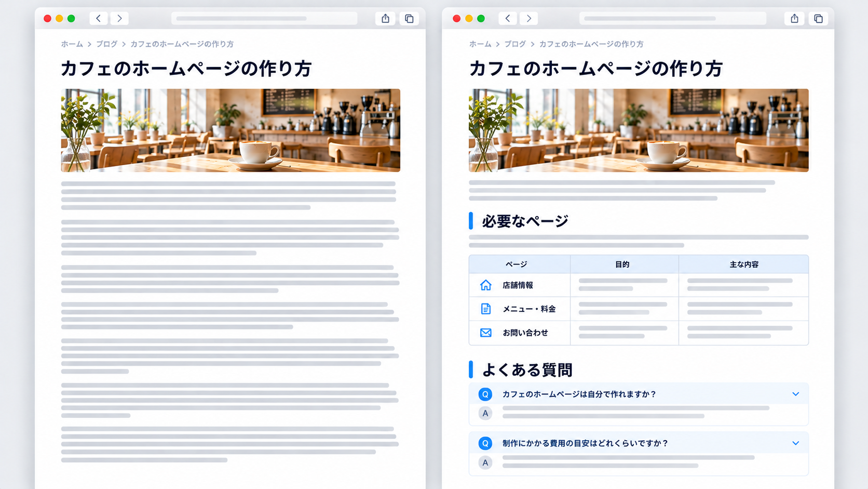Open the ホーム breadcrumb in the left window
The width and height of the screenshot is (868, 489).
72,44
